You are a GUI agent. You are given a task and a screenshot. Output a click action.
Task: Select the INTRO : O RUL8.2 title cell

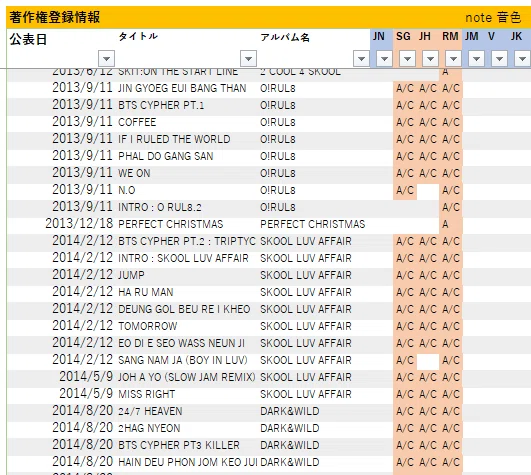[x=160, y=207]
